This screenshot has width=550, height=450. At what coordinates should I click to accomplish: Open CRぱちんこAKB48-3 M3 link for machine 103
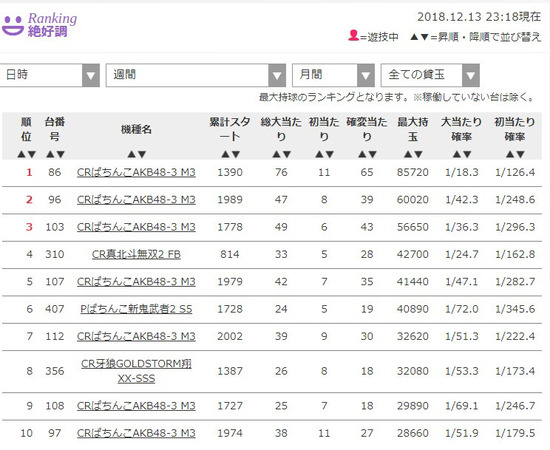click(x=136, y=227)
